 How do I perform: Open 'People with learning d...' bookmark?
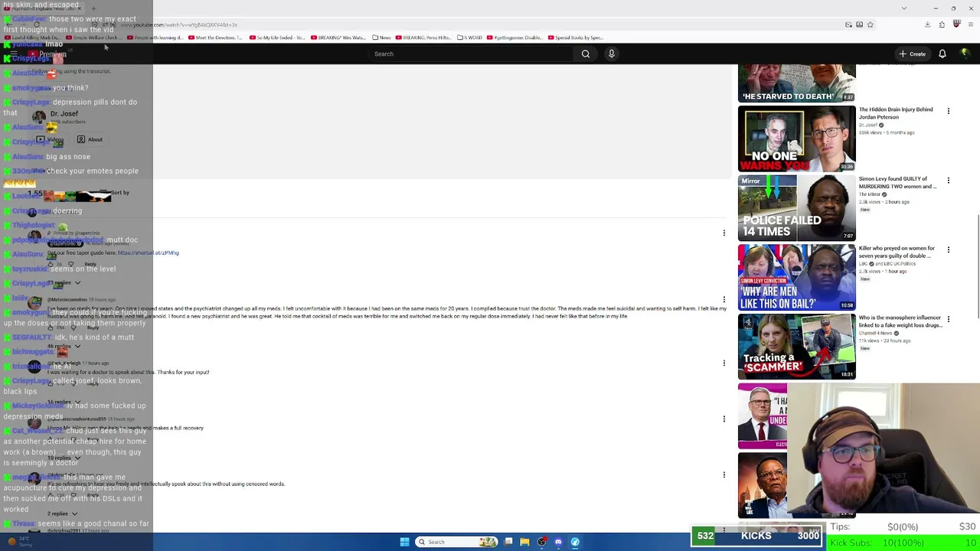[x=155, y=37]
